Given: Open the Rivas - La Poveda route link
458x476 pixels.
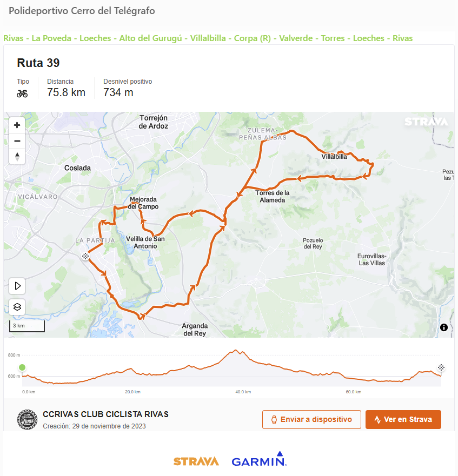Looking at the screenshot, I should pos(208,38).
